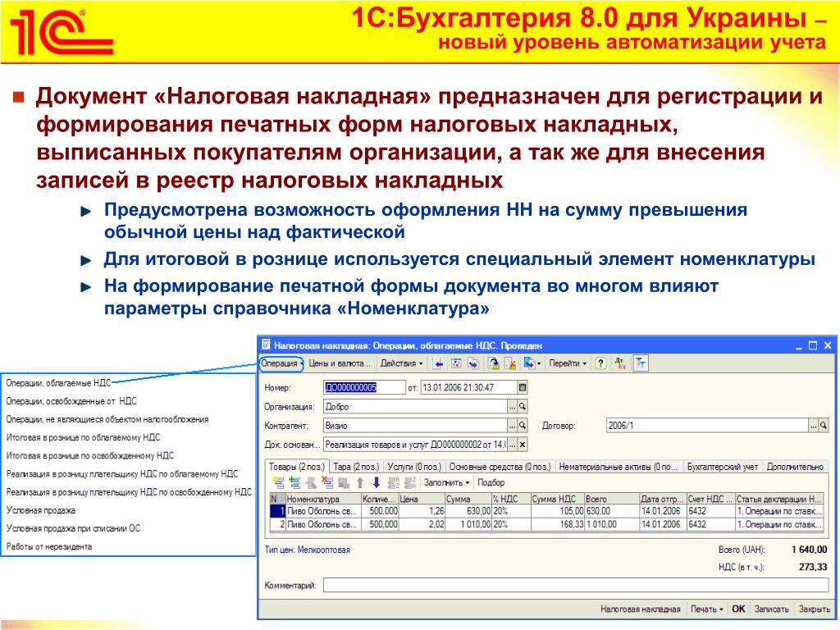Select Итоговая в рознице по облагаемому НДС
The height and width of the screenshot is (630, 840).
83,437
